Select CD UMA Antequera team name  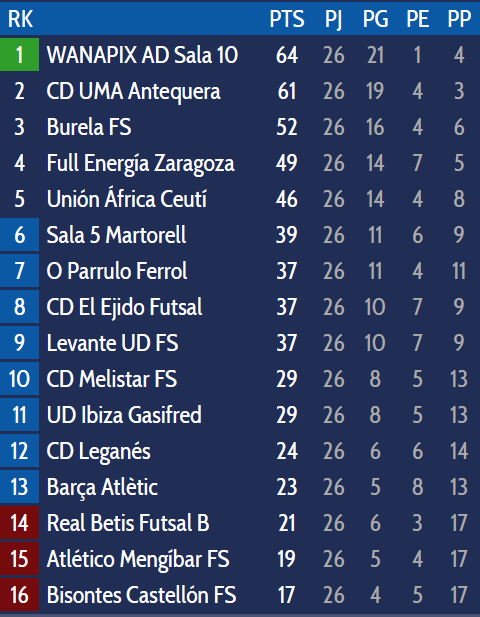[133, 91]
